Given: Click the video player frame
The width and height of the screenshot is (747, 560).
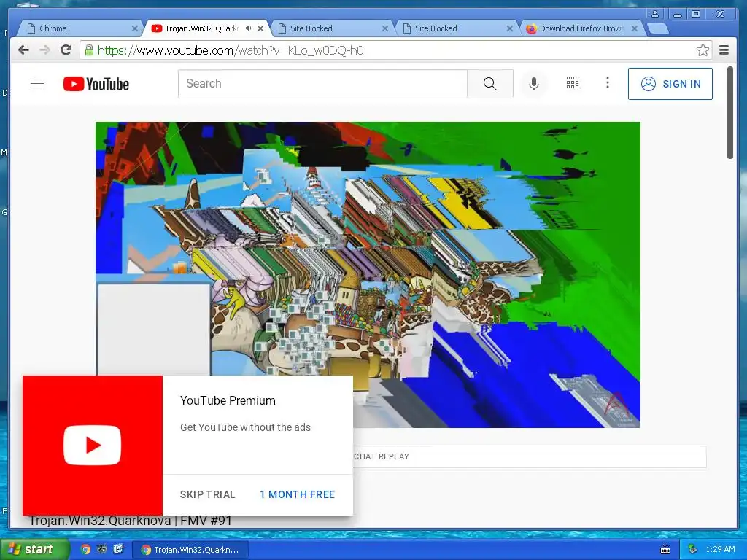Looking at the screenshot, I should click(368, 275).
